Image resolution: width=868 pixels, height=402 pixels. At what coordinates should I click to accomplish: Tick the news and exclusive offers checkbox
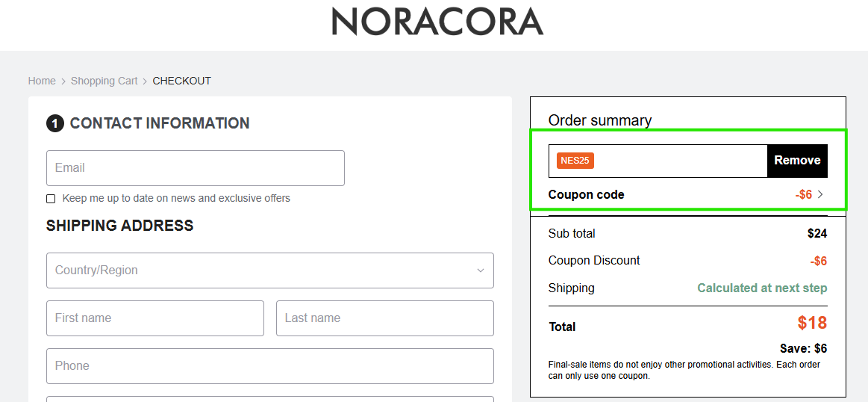[x=51, y=199]
